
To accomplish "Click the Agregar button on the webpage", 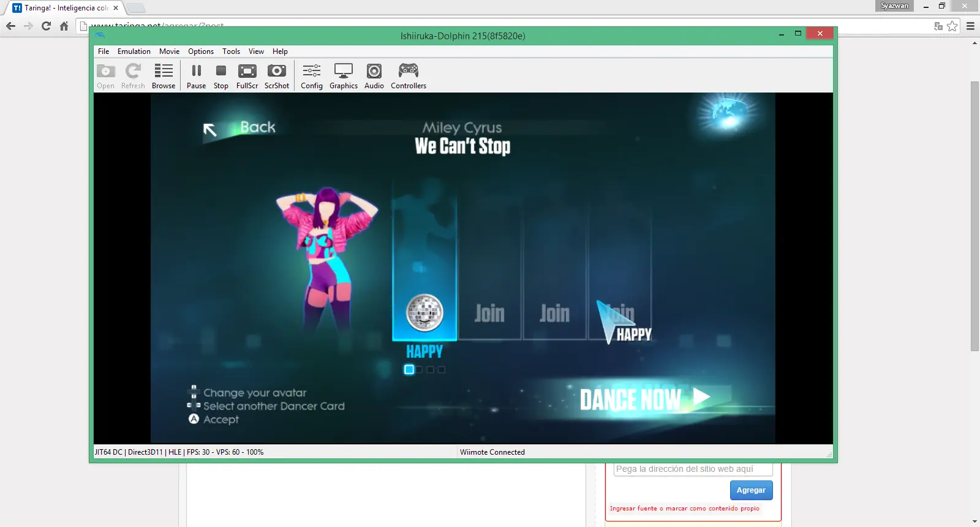I will (751, 490).
